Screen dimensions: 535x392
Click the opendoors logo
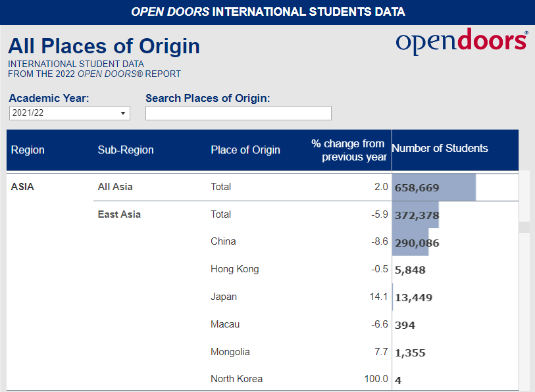(x=462, y=41)
